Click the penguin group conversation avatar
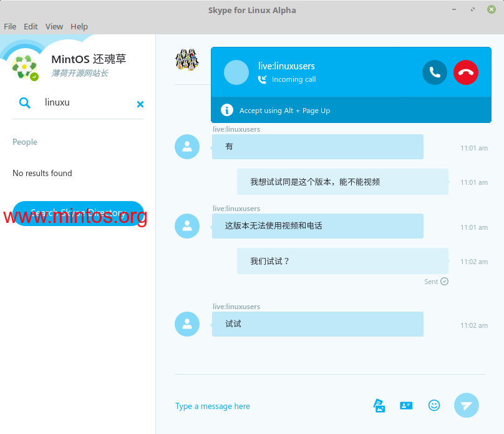This screenshot has height=434, width=504. [187, 59]
